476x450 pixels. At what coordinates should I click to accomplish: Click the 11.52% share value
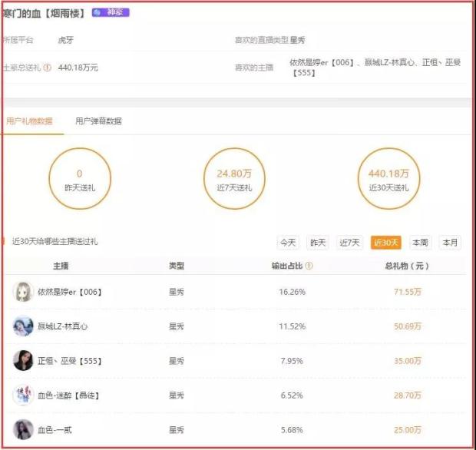coord(292,326)
